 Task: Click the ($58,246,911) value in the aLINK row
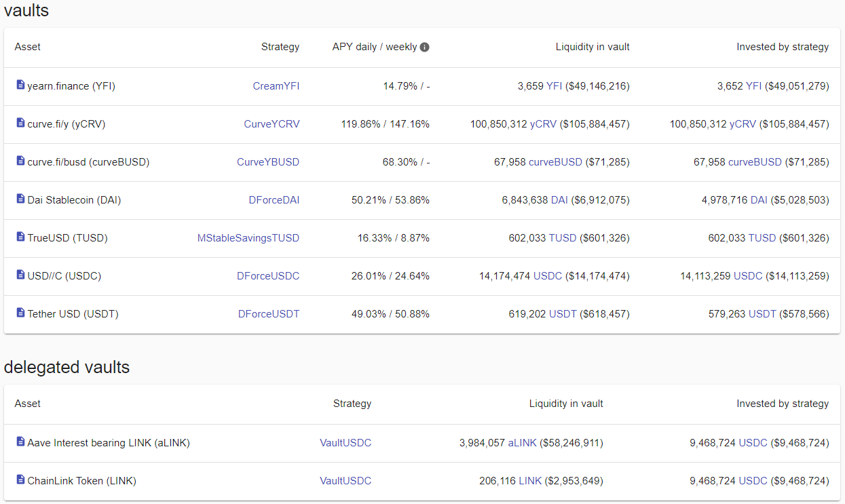[571, 443]
